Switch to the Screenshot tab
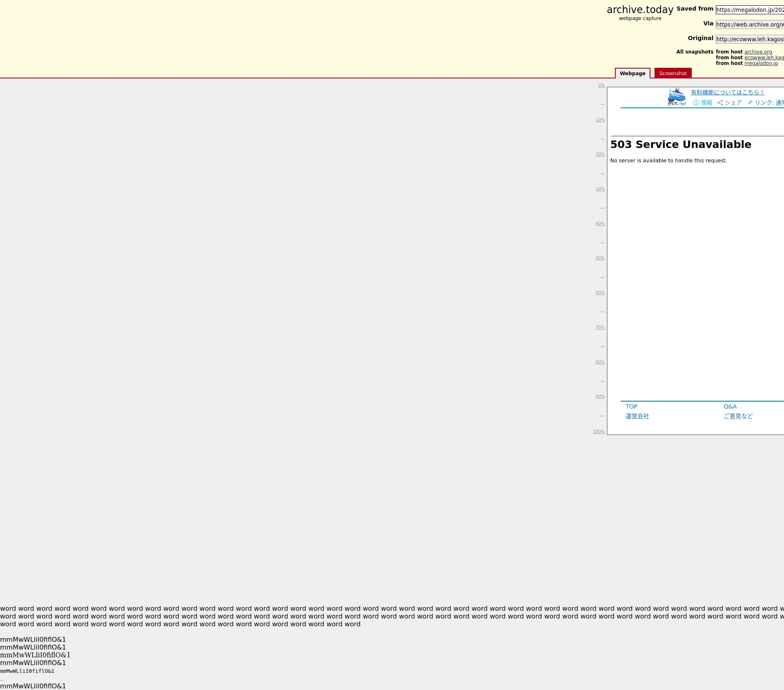784x690 pixels. (x=673, y=73)
